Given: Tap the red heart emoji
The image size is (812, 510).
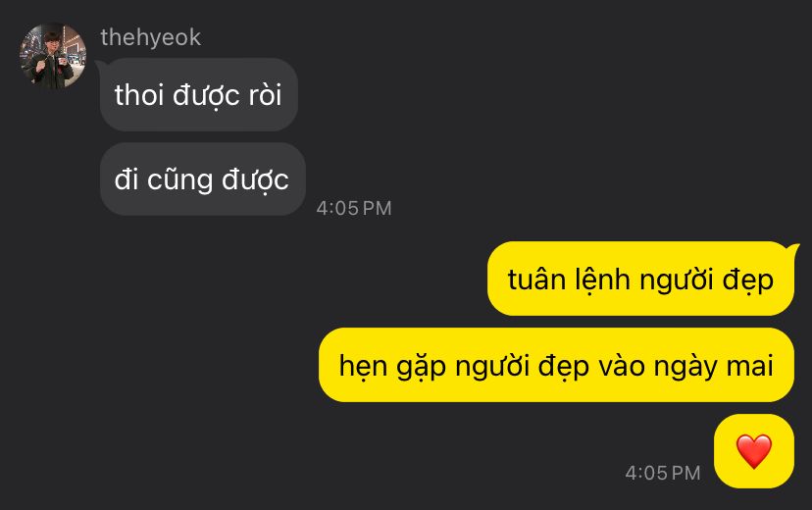Looking at the screenshot, I should tap(754, 451).
